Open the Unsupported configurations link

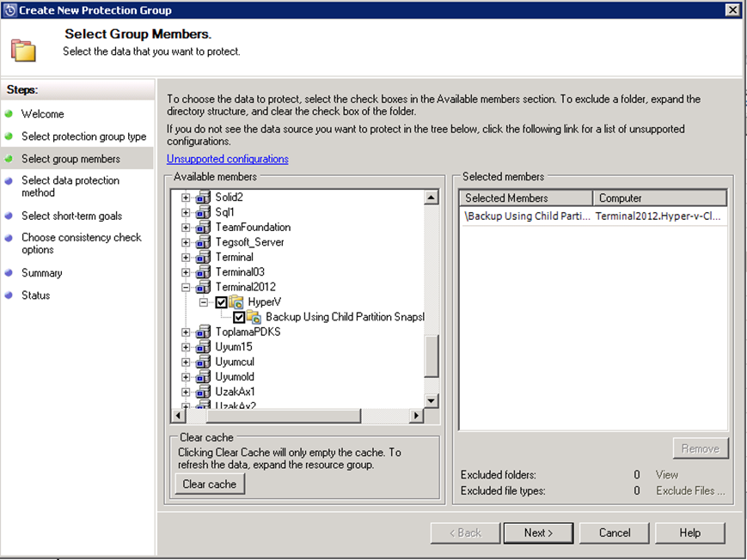[227, 159]
